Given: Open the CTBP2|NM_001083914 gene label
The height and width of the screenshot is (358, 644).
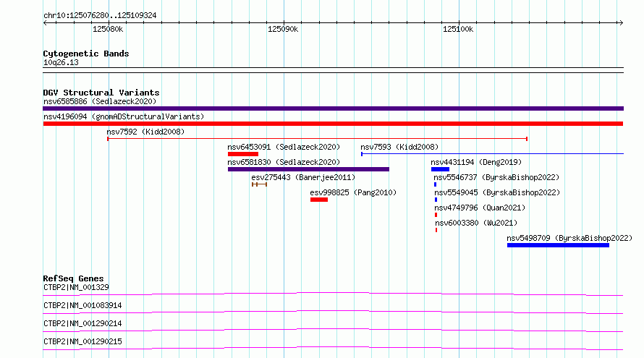Looking at the screenshot, I should pyautogui.click(x=82, y=305).
